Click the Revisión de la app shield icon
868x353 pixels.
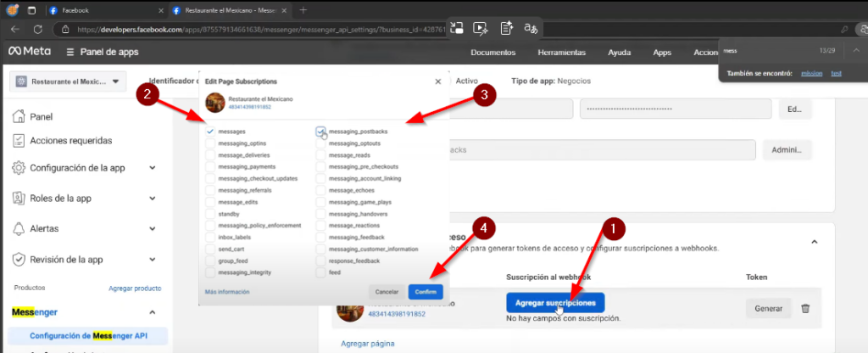click(x=19, y=259)
